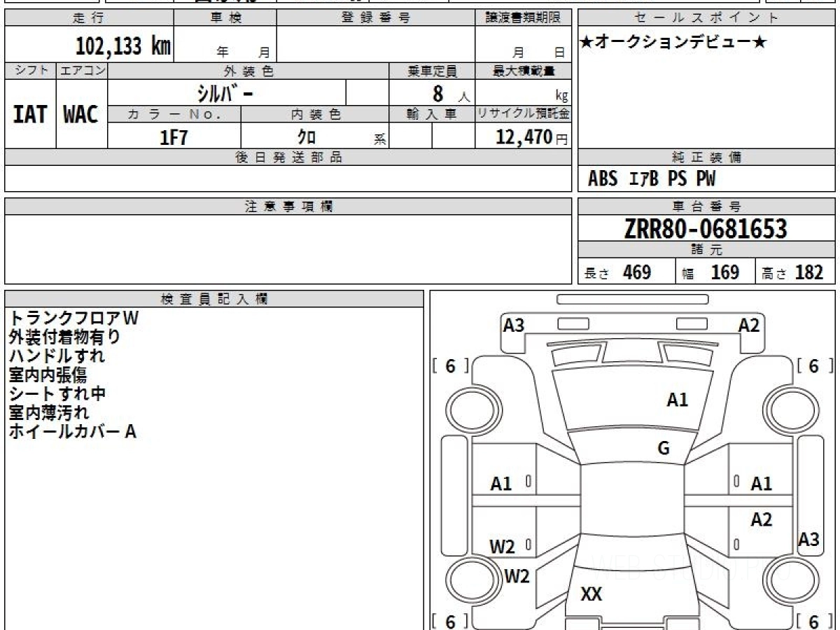840x630 pixels.
Task: Click the 外装色 header cell
Action: pyautogui.click(x=248, y=71)
